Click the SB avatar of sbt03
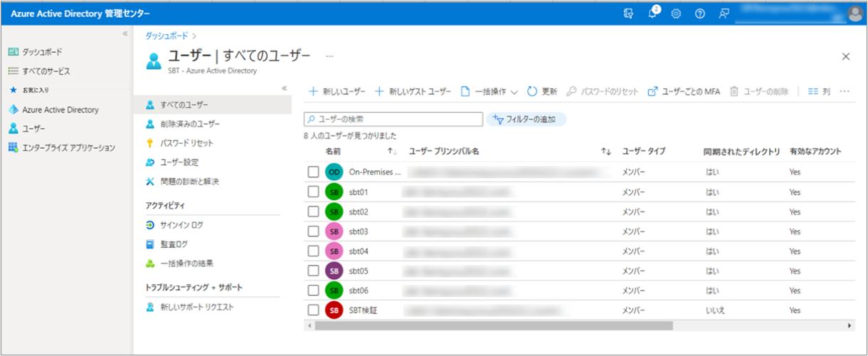Image resolution: width=868 pixels, height=356 pixels. coord(334,231)
